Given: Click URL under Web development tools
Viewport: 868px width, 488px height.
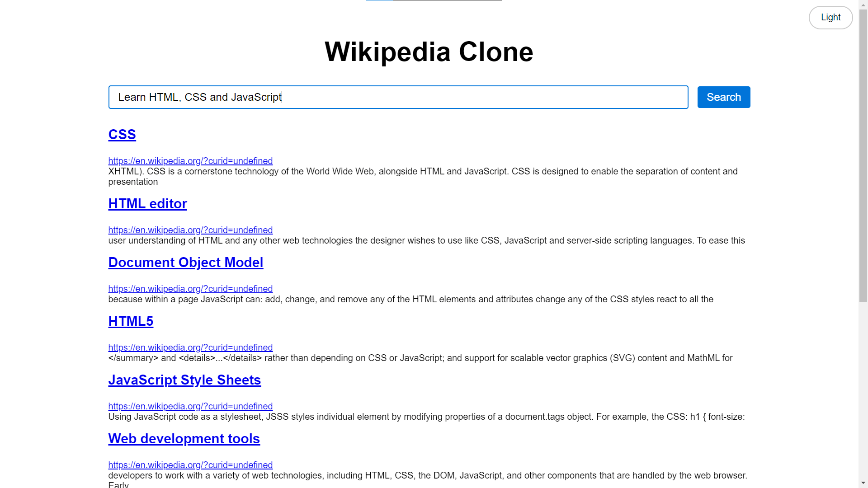Looking at the screenshot, I should [190, 465].
